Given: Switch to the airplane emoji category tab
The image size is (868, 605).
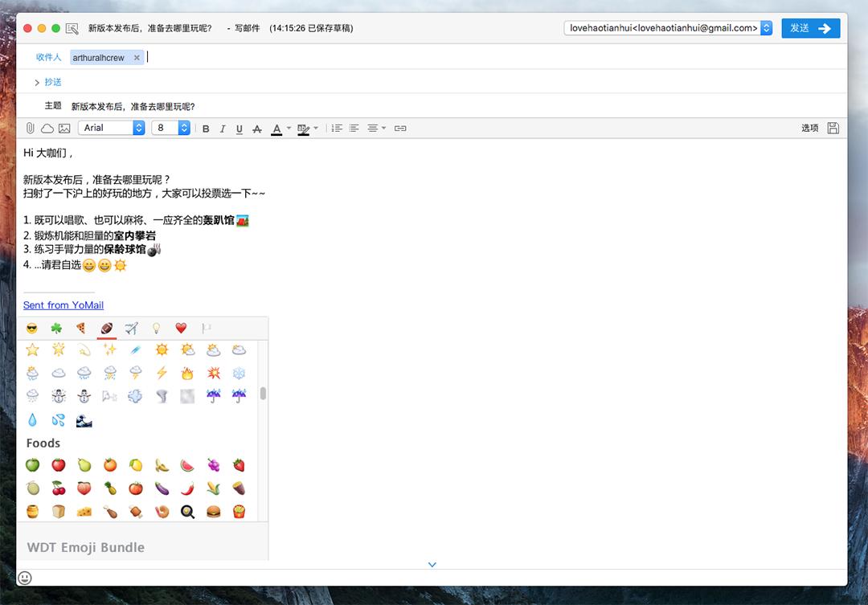Looking at the screenshot, I should tap(131, 328).
